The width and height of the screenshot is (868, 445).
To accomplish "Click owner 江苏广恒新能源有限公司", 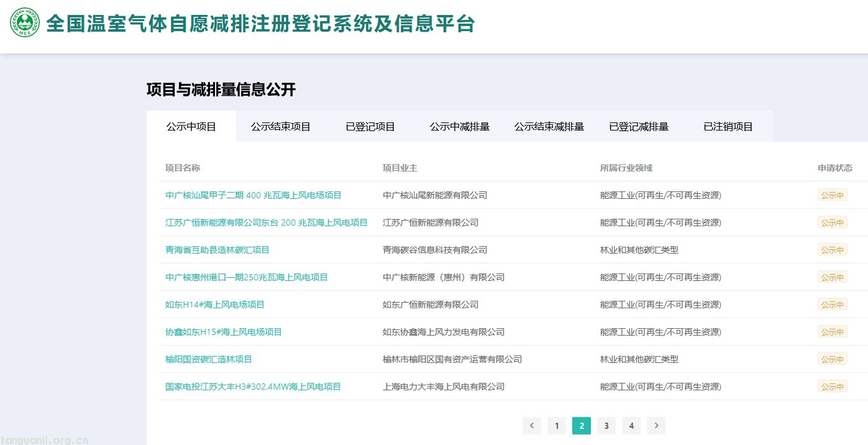I will pos(431,222).
